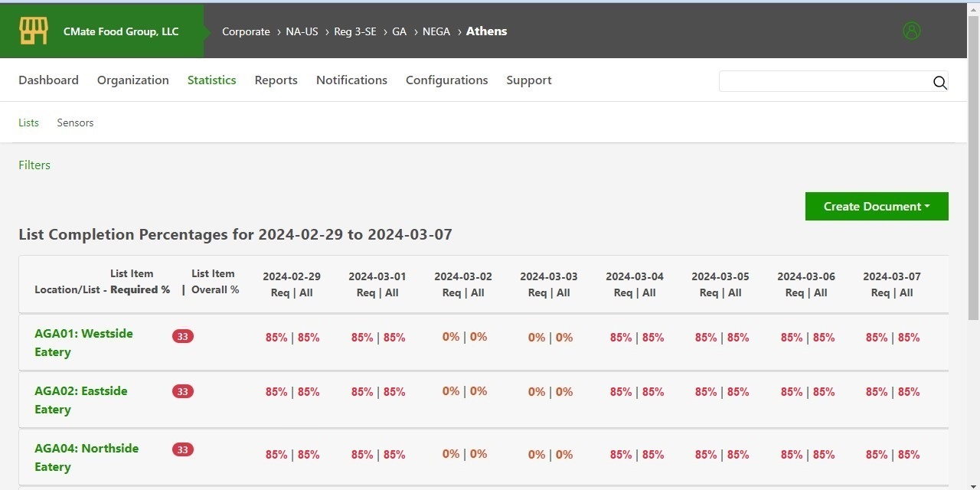Open the Configurations menu
980x490 pixels.
[447, 80]
